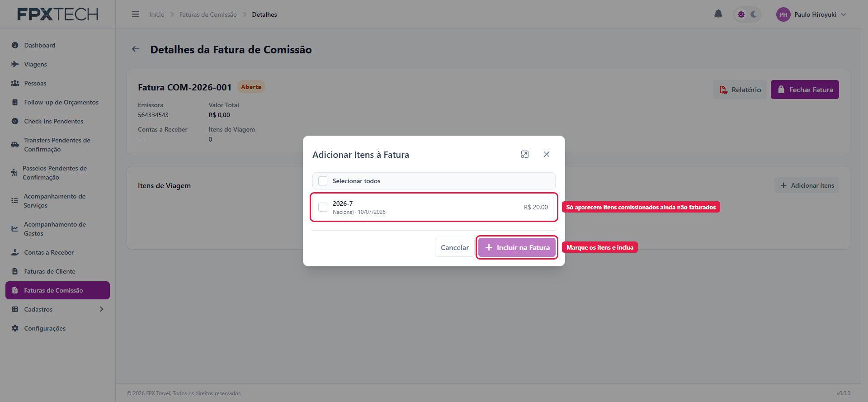Click the PH user avatar

tap(783, 14)
